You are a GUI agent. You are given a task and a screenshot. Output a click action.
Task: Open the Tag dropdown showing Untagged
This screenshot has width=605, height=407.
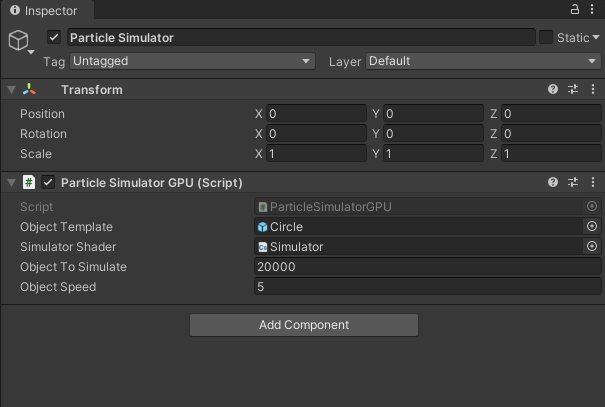coord(192,61)
